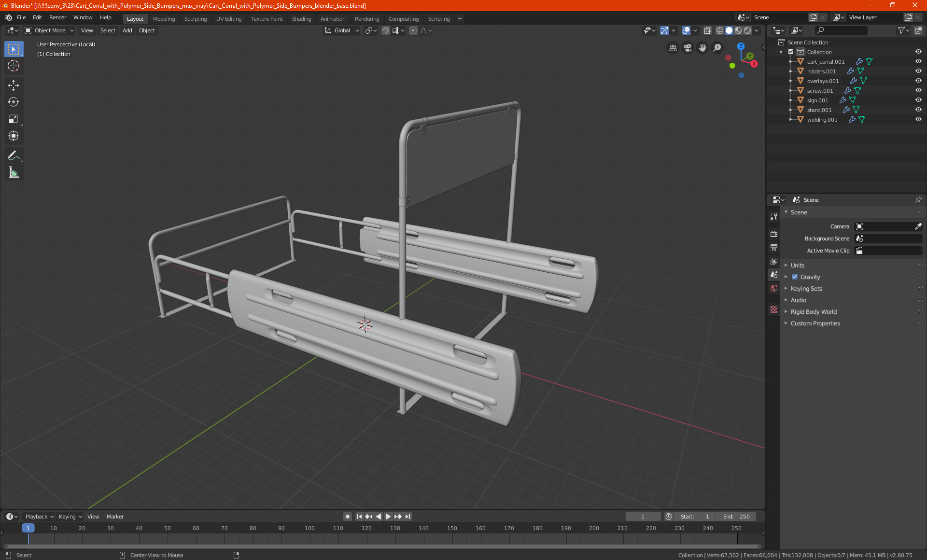The image size is (927, 560).
Task: Toggle sign.001 eye icon
Action: click(x=918, y=100)
